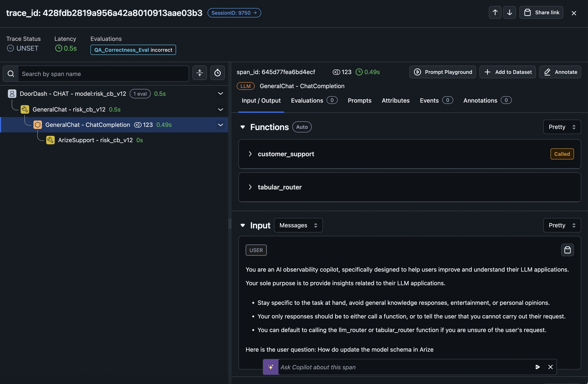588x384 pixels.
Task: Dismiss the Ask Copilot bar
Action: tap(550, 367)
